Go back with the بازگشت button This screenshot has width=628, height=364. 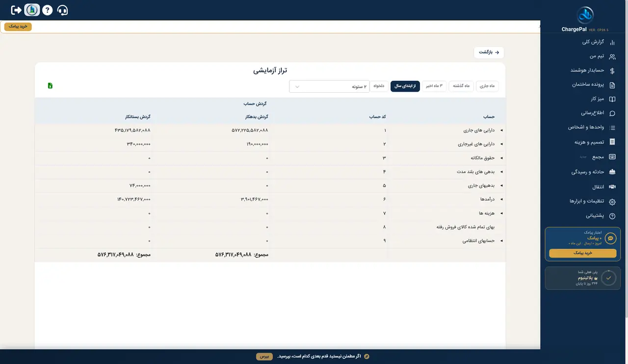tap(489, 52)
